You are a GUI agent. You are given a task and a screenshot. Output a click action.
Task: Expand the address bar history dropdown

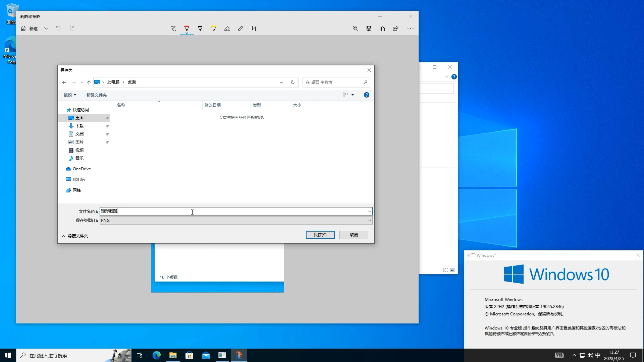281,82
